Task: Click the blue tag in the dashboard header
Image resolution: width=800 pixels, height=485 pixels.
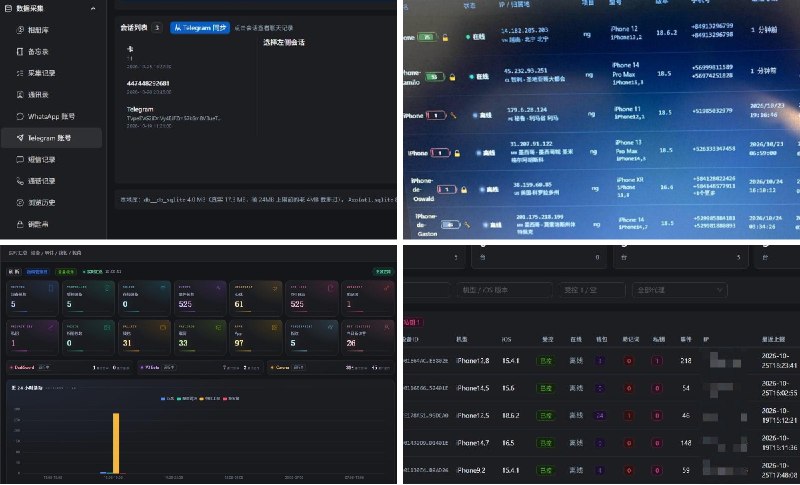Action: 36,272
